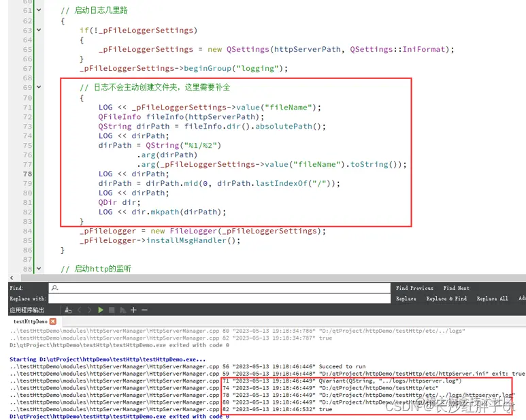Click the 应用程序输出 pane title
Screen dimensions: 526x420
coord(27,310)
